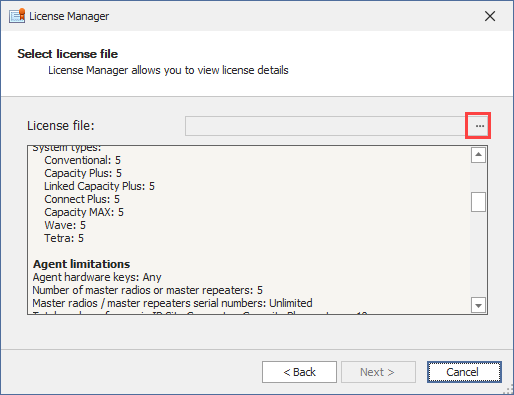This screenshot has width=514, height=395.
Task: Select the 'Capacity MAX: 5' line
Action: tap(84, 212)
